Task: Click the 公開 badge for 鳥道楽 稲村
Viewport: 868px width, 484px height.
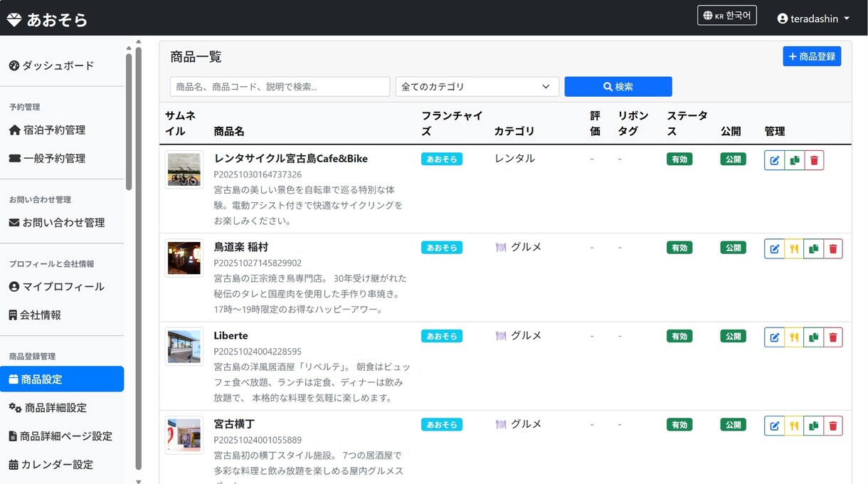Action: 734,248
